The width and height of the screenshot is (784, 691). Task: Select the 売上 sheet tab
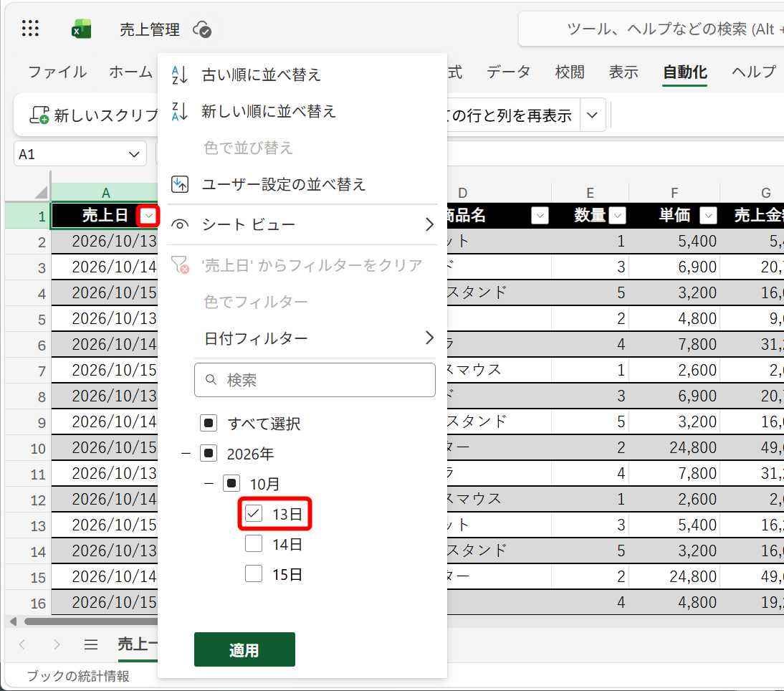click(x=138, y=644)
